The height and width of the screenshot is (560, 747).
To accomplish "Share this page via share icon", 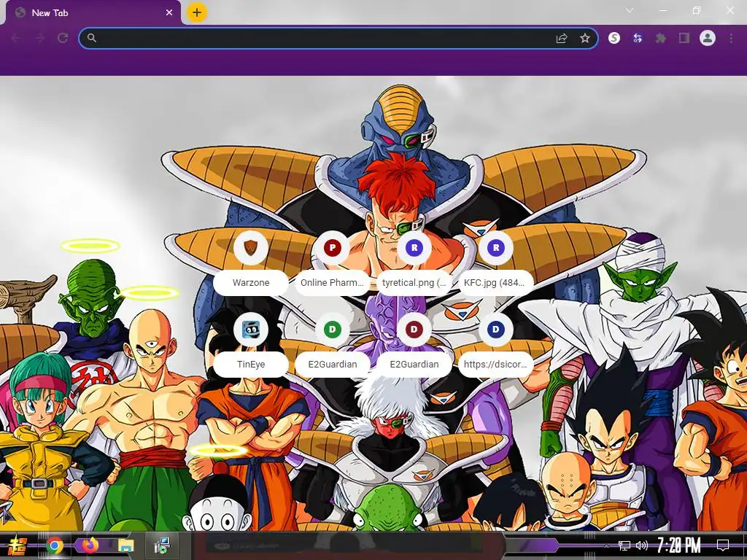I will pos(562,38).
